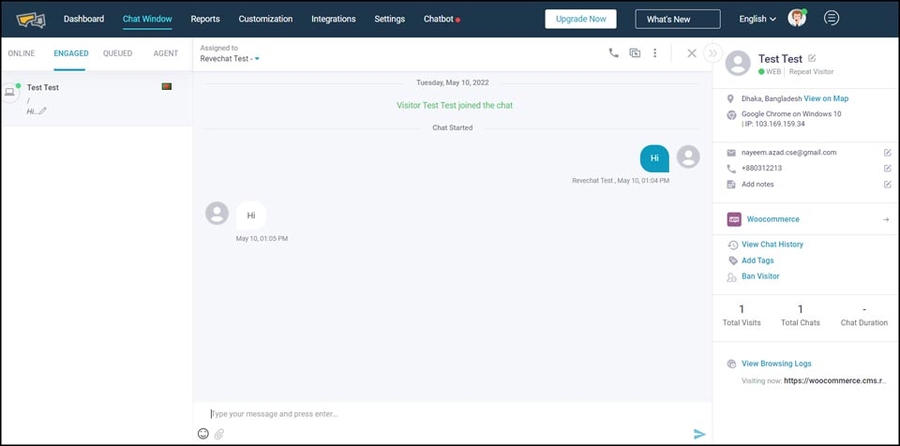Expand the Woocommerce integration section
This screenshot has height=446, width=900.
[886, 219]
